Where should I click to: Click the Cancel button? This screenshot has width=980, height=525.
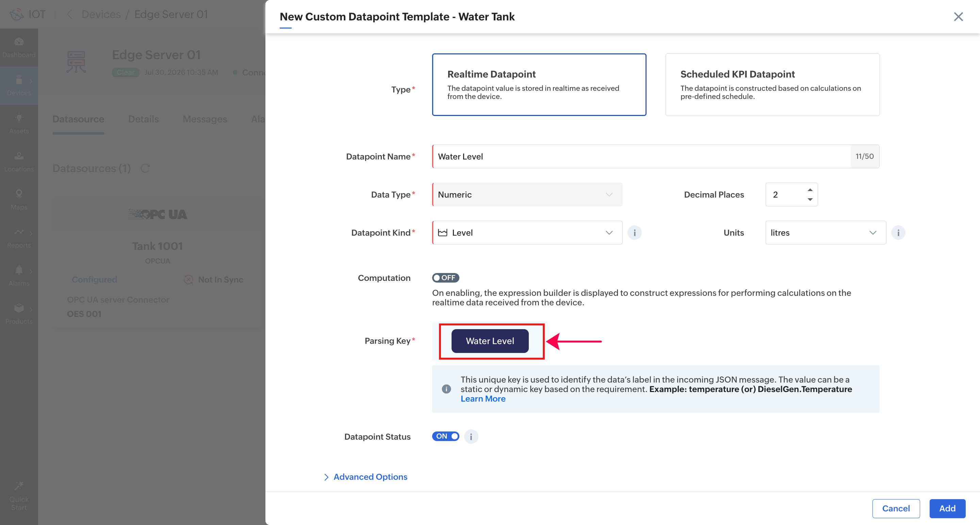coord(896,508)
